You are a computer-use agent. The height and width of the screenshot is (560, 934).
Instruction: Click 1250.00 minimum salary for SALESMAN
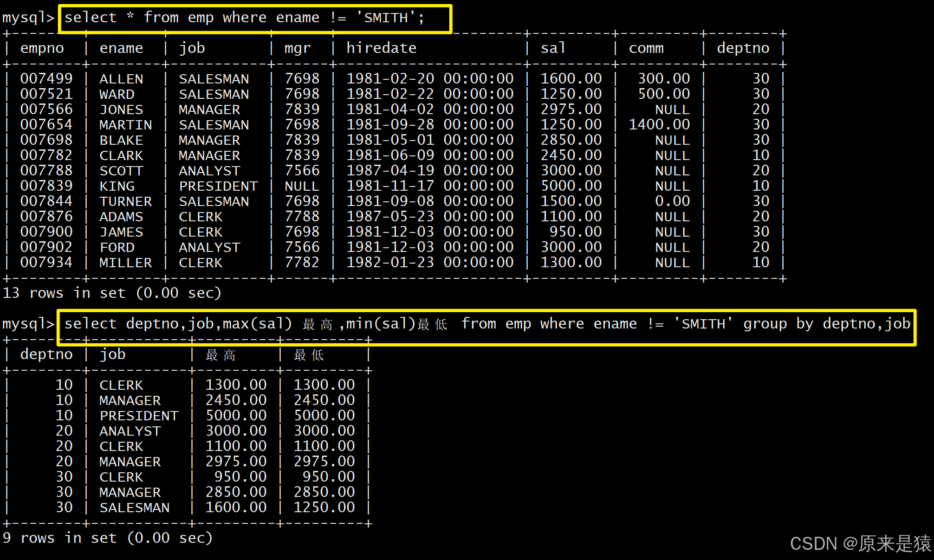pyautogui.click(x=324, y=508)
